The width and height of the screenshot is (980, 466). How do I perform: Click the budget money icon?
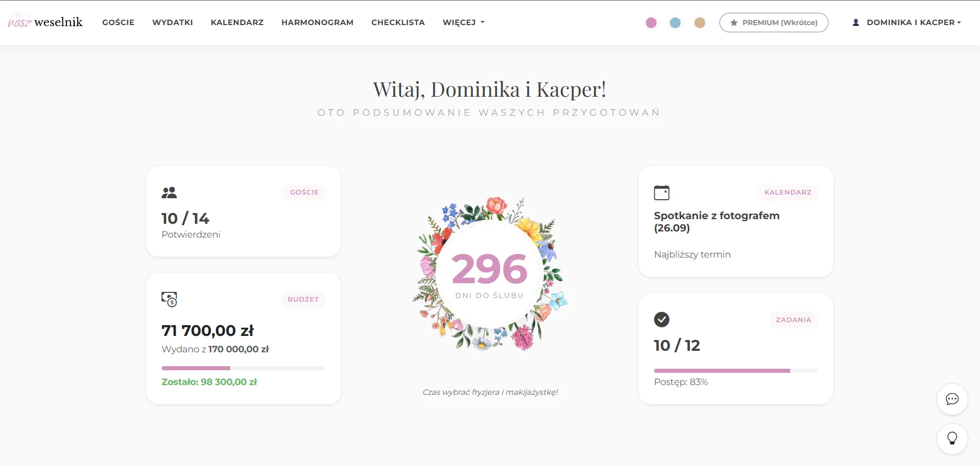tap(169, 299)
